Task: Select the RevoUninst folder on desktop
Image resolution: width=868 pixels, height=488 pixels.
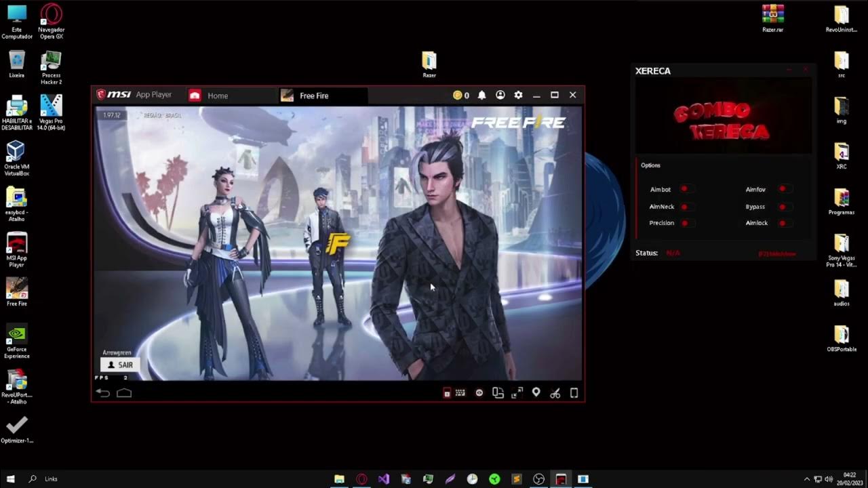Action: [x=842, y=19]
